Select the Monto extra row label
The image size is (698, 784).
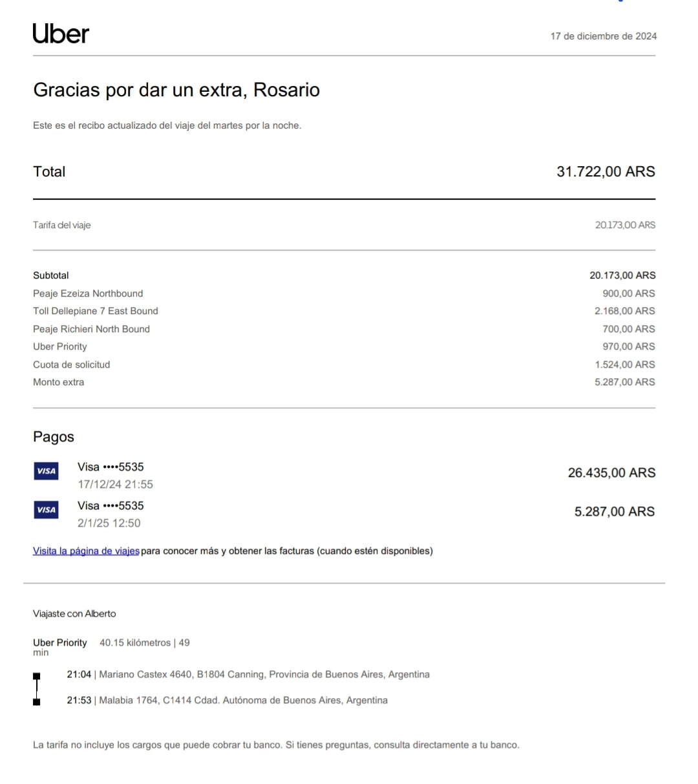(x=59, y=382)
